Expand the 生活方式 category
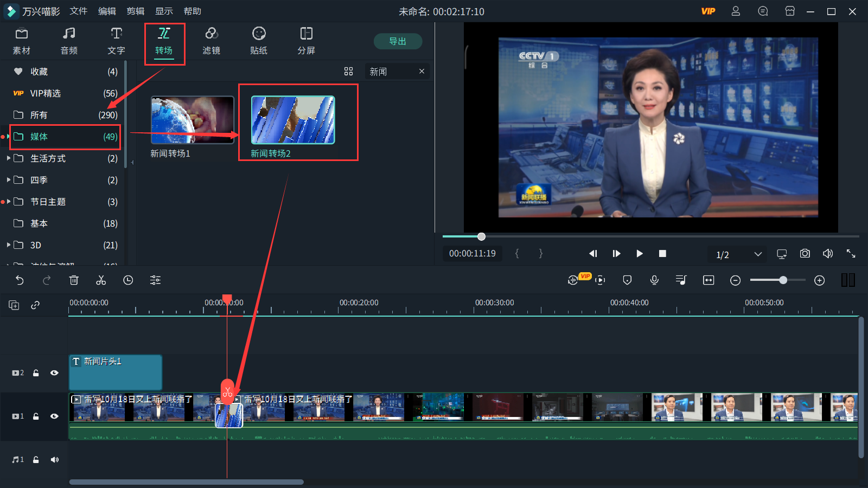 coord(9,158)
